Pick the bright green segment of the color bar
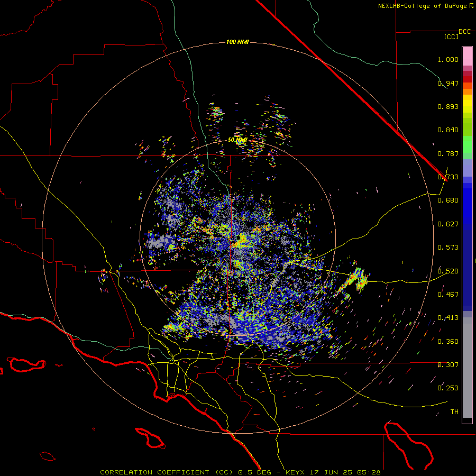This screenshot has height=476, width=476. 467,144
